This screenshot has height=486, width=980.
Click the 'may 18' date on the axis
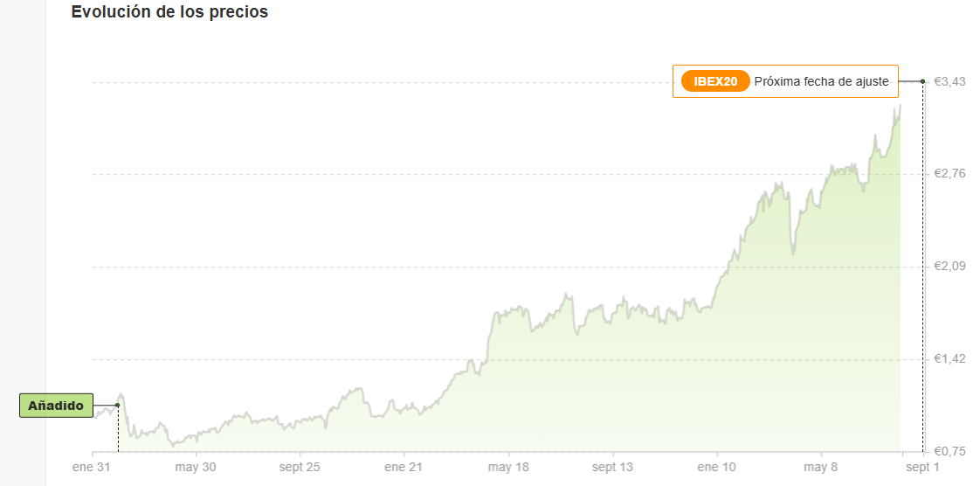click(508, 467)
